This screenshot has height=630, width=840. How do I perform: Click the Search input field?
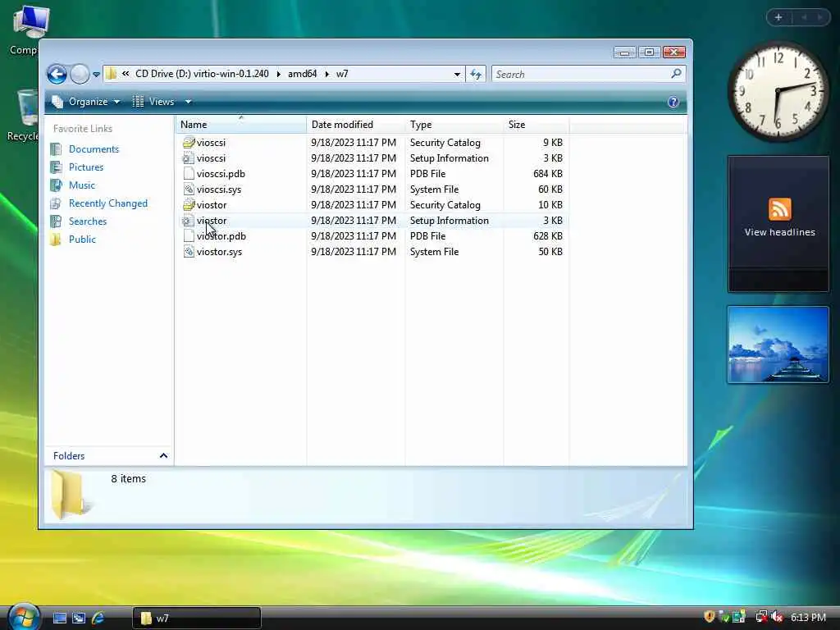pos(582,74)
